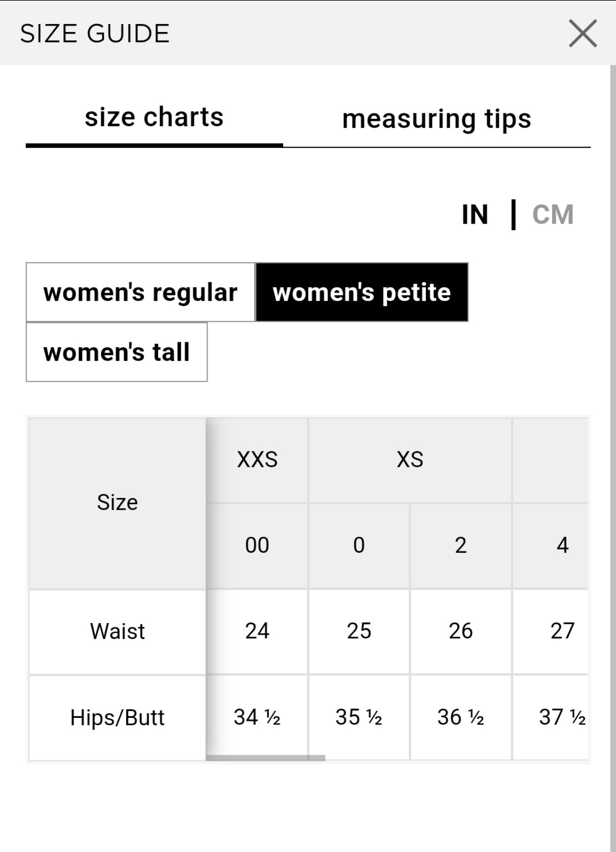
Task: Choose women's tall size chart
Action: 117,352
